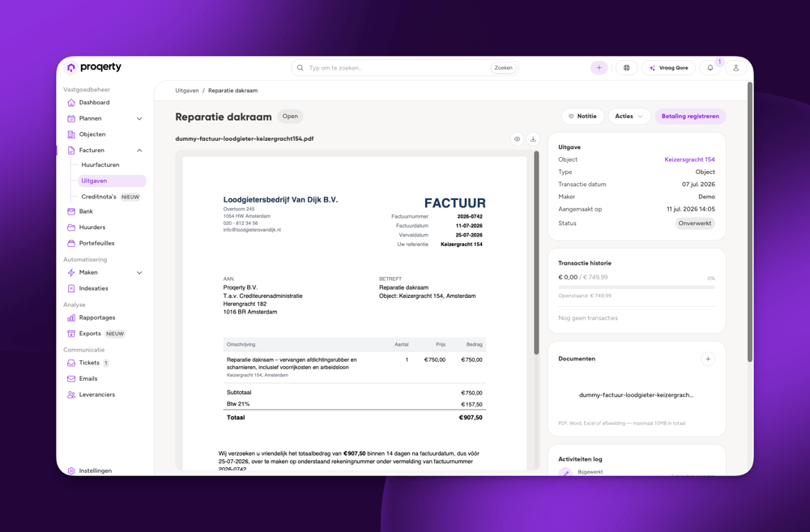Open Objecten page
Image resolution: width=810 pixels, height=532 pixels.
(92, 134)
